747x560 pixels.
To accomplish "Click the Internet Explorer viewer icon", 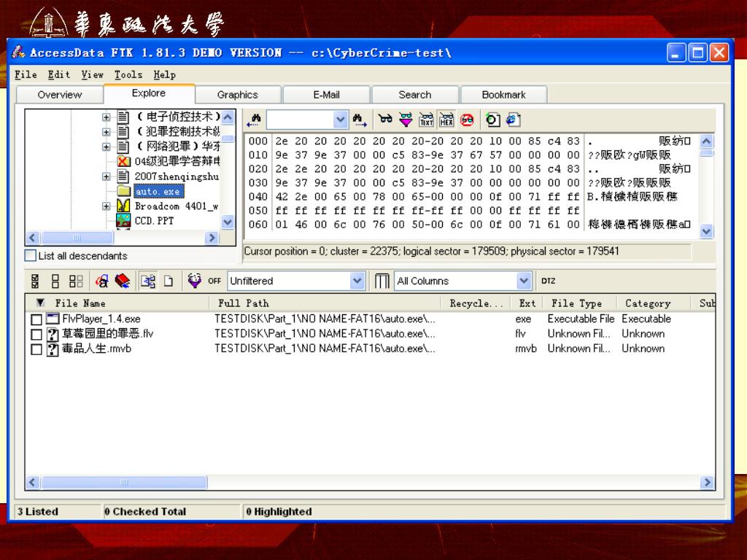I will pos(513,120).
